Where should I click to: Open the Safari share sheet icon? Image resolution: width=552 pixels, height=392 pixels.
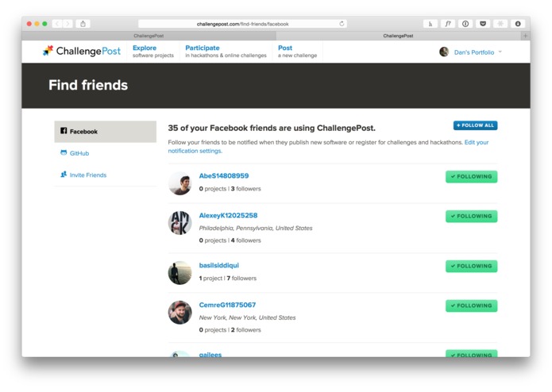(x=83, y=24)
